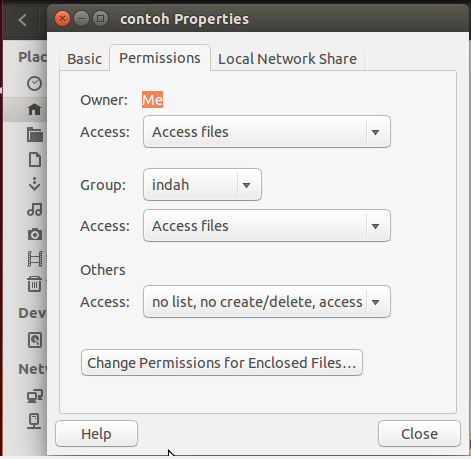
Task: Open the disk device icon under Devices
Action: pos(35,340)
